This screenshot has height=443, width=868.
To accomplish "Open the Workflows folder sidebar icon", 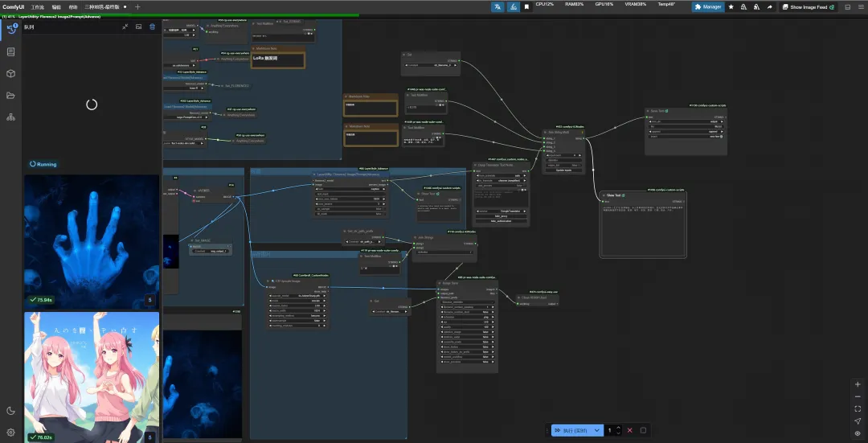I will (x=11, y=95).
